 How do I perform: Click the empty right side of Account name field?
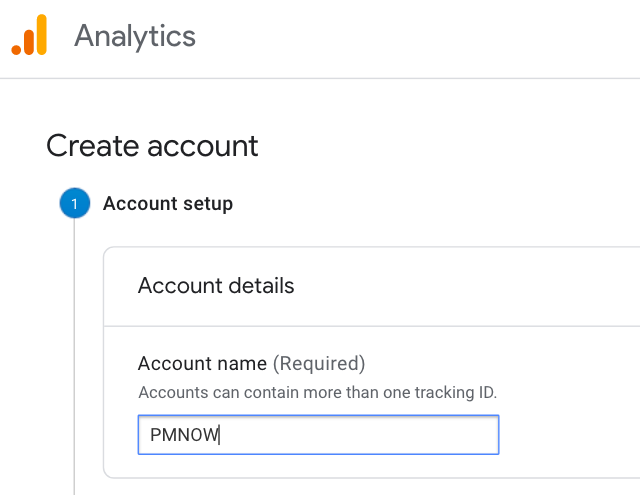point(359,435)
